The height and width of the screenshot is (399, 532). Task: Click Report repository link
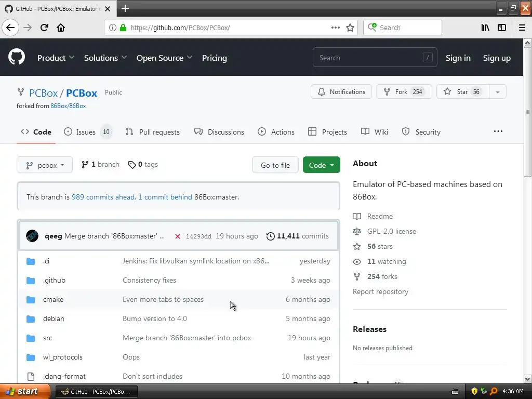click(x=380, y=292)
